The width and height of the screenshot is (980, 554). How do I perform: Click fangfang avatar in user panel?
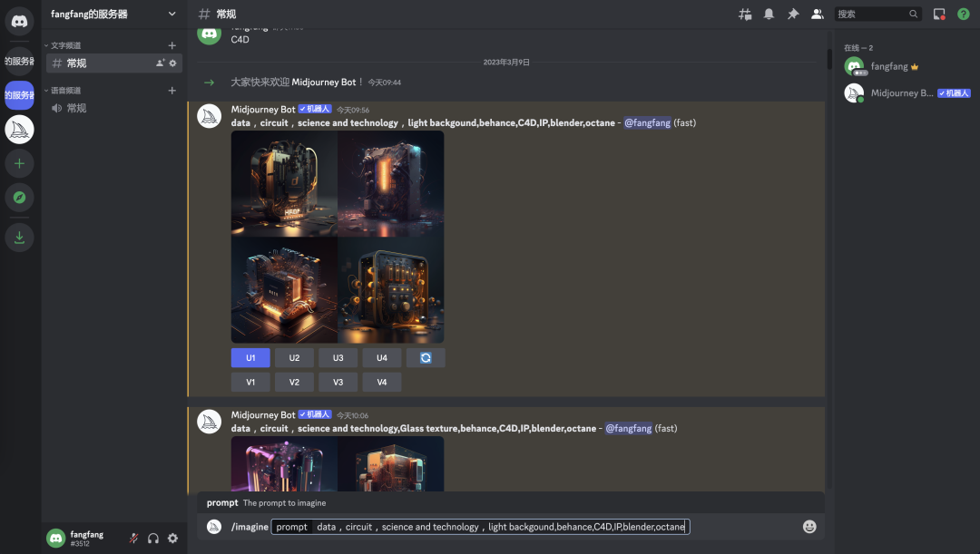click(55, 538)
